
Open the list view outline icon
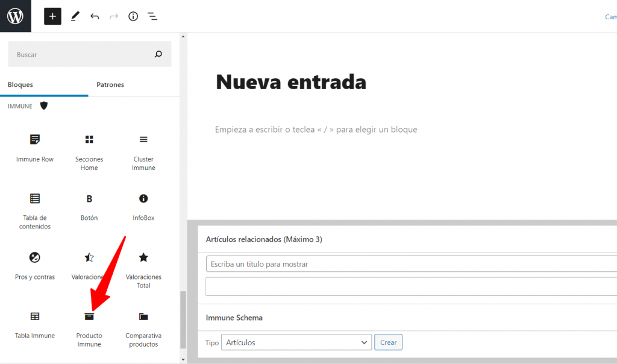152,16
